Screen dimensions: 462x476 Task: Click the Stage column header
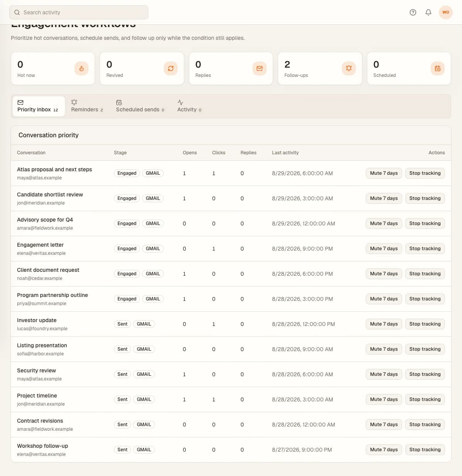[x=120, y=153]
